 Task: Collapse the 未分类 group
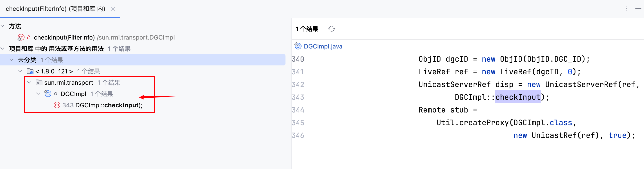click(x=12, y=60)
